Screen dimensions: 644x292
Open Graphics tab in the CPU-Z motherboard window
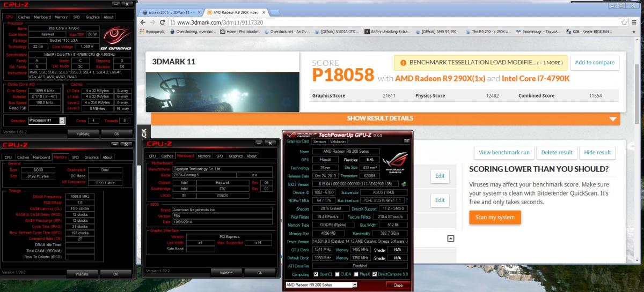click(236, 156)
